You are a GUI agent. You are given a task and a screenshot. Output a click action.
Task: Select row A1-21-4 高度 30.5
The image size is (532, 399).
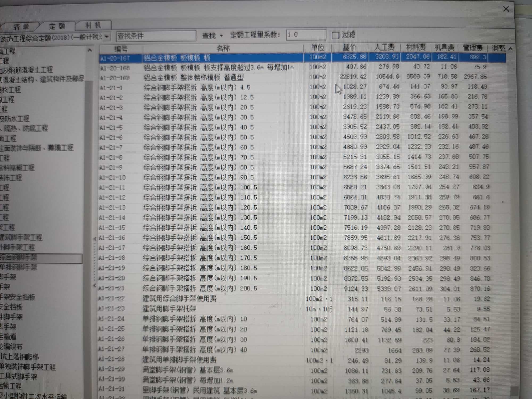[x=302, y=117]
